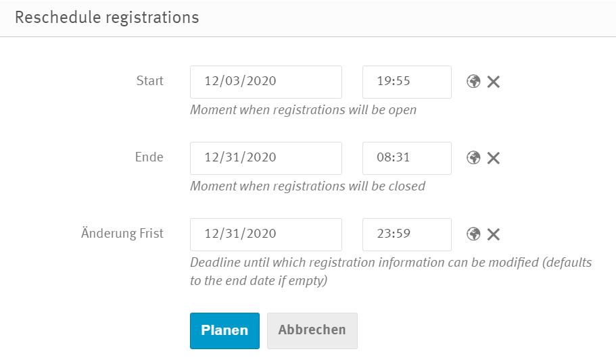Click the Reschedule registrations dialog title
Screen dimensions: 616x364
tap(107, 18)
